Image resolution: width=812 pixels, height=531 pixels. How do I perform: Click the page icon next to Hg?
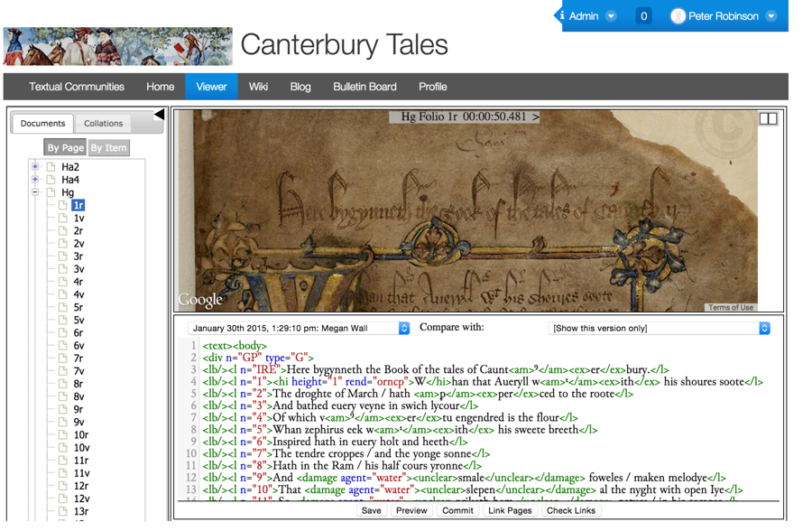click(51, 192)
